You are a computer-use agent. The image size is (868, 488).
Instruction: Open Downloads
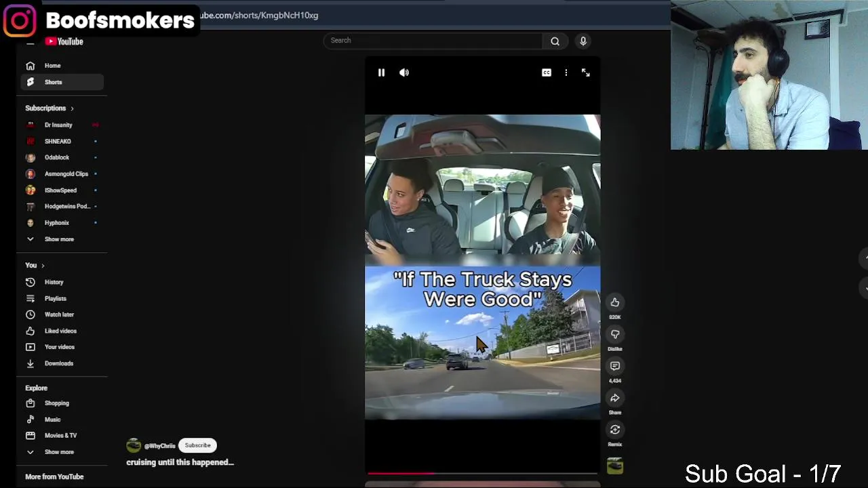click(60, 363)
